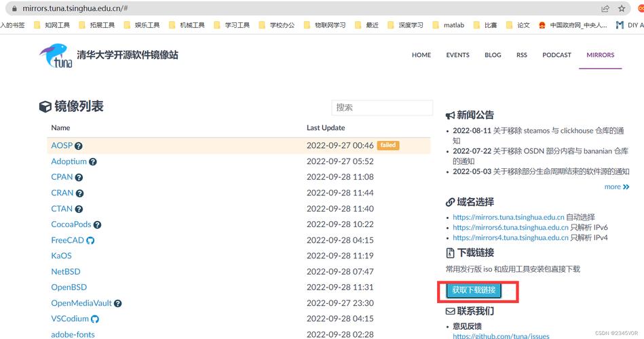Click the bookmark star in address bar
This screenshot has height=339, width=644.
pyautogui.click(x=622, y=8)
